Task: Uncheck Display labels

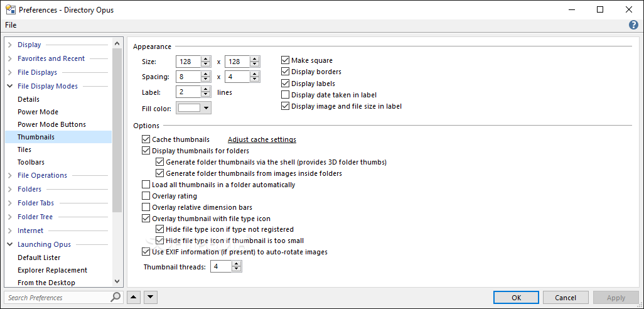Action: [x=286, y=84]
